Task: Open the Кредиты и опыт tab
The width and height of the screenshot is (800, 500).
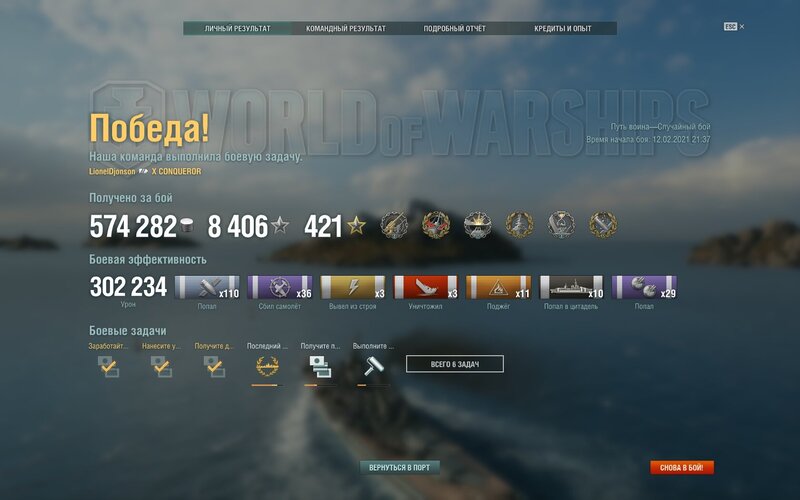Action: point(563,29)
